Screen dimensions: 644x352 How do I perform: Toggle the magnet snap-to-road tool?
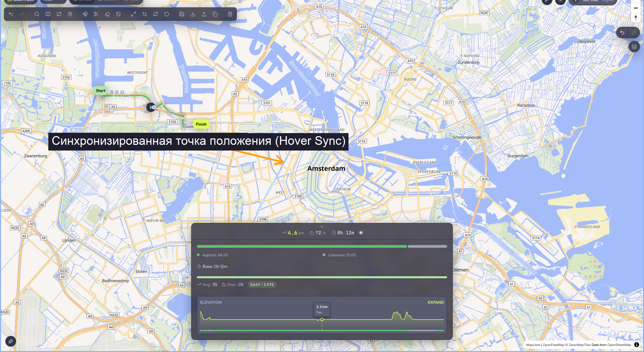coord(85,14)
